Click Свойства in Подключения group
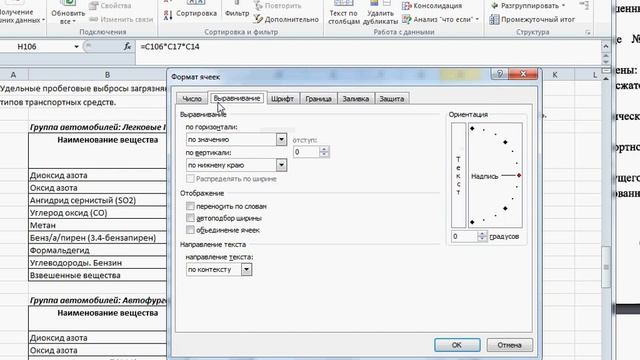The height and width of the screenshot is (360, 640). [110, 6]
